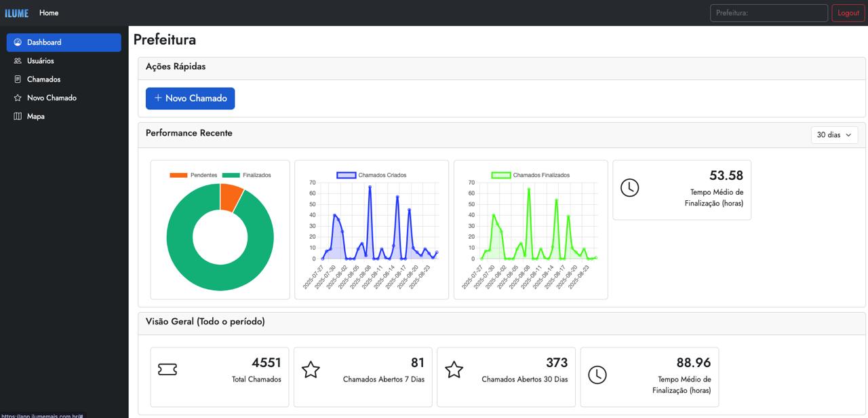Toggle the Chamados Finalizados chart legend
This screenshot has width=868, height=418.
point(531,174)
